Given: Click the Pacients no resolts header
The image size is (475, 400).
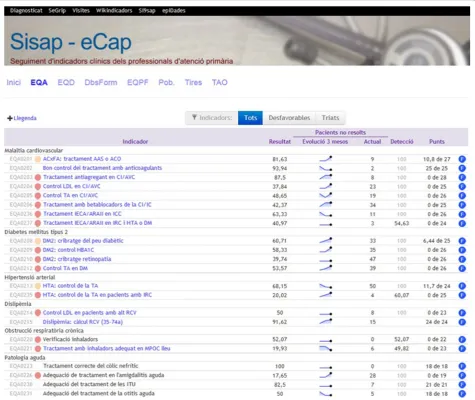Looking at the screenshot, I should 340,133.
